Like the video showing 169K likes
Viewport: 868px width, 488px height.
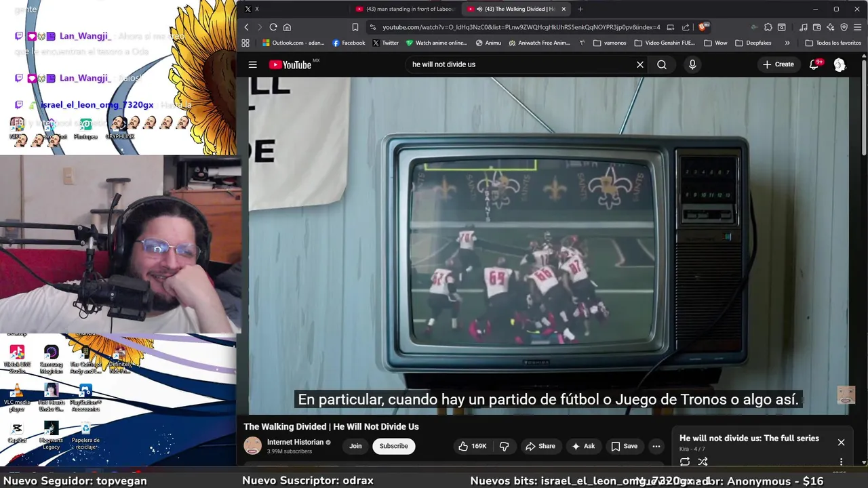pos(473,446)
